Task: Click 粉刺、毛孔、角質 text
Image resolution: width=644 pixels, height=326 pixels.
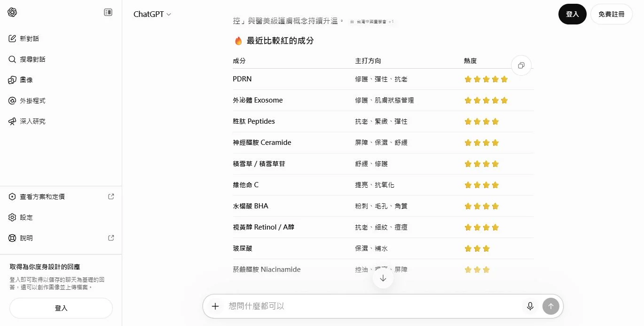Action: point(381,206)
